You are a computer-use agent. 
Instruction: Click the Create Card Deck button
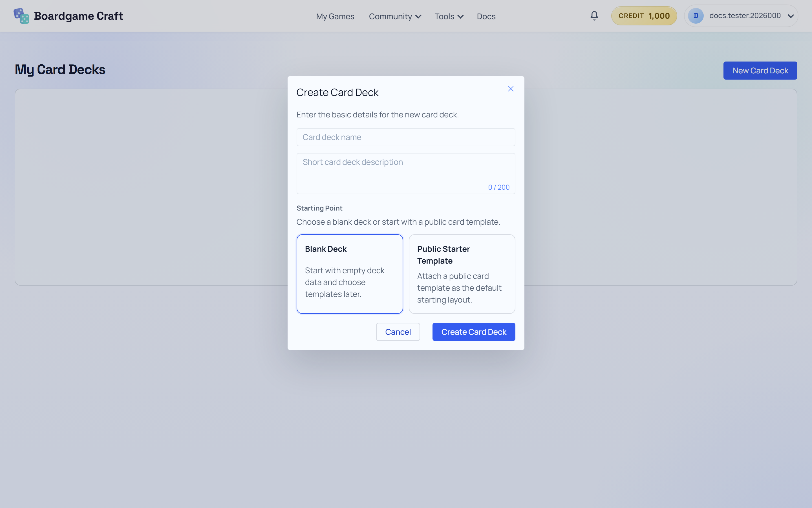tap(474, 332)
